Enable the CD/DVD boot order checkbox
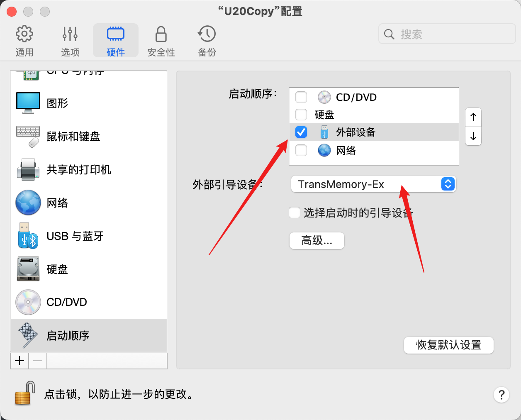The height and width of the screenshot is (420, 521). coord(301,97)
